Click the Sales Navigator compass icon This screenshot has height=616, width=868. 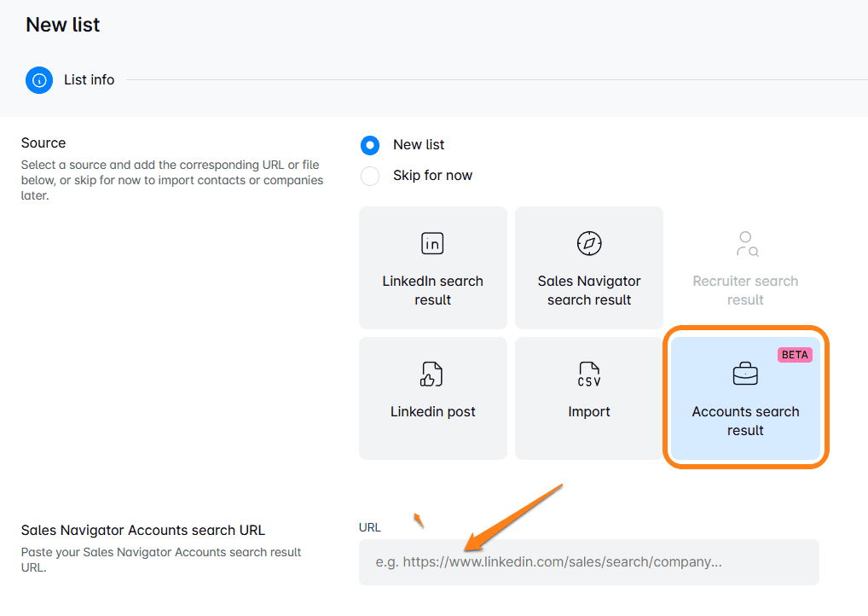pyautogui.click(x=588, y=243)
